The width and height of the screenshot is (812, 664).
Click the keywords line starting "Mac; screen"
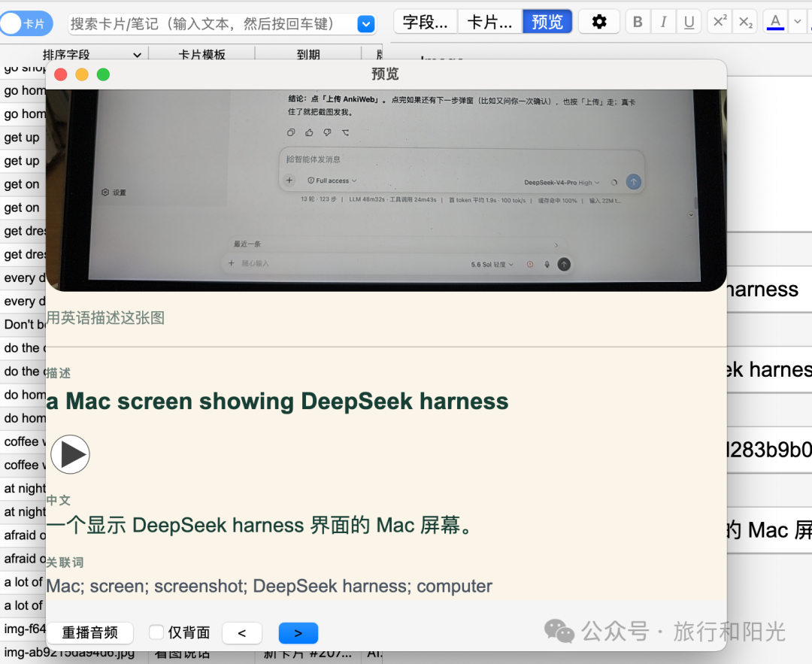tap(269, 586)
